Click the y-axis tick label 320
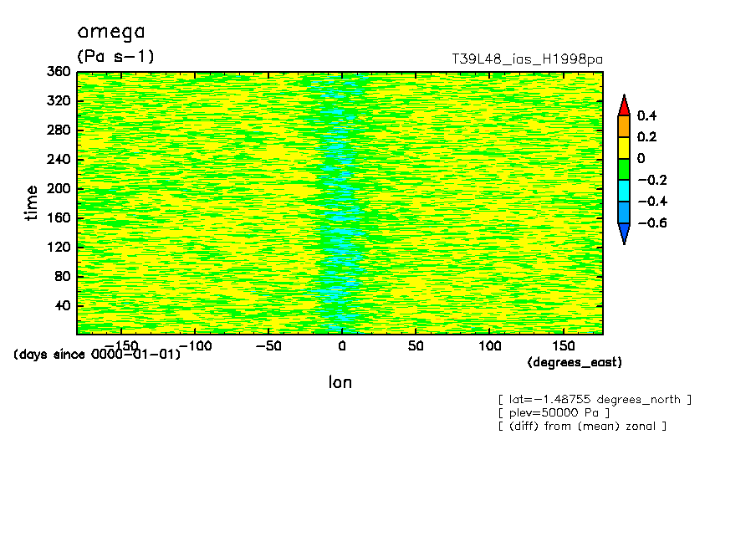The image size is (756, 547). click(x=59, y=101)
